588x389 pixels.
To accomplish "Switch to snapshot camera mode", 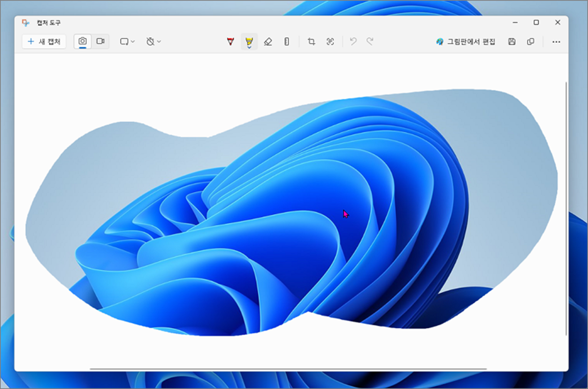I will (83, 41).
